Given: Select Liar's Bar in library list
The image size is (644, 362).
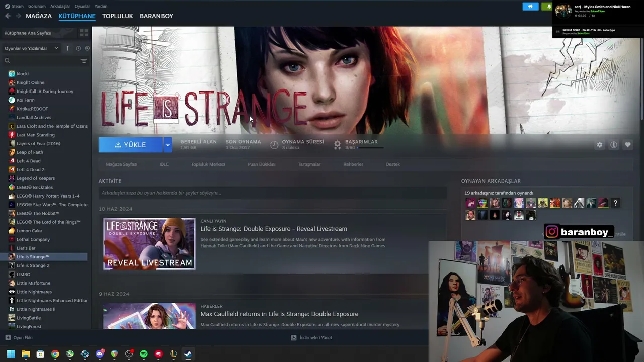Looking at the screenshot, I should tap(44, 248).
